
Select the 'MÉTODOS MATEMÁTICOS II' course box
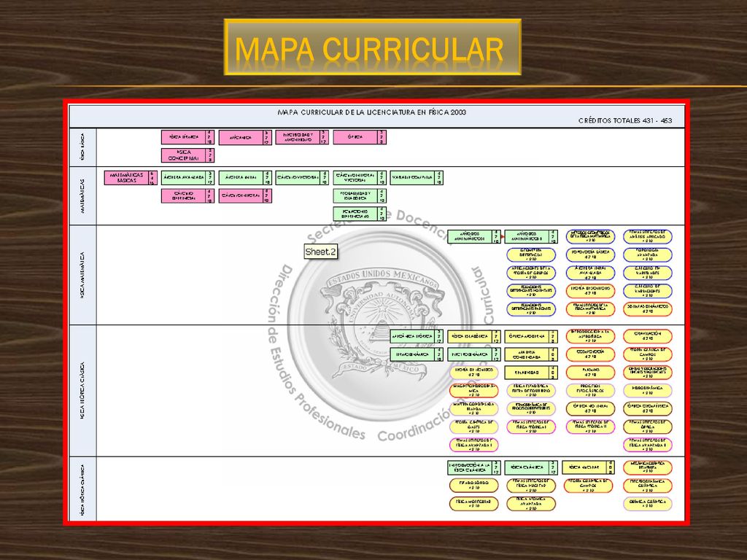pyautogui.click(x=531, y=237)
